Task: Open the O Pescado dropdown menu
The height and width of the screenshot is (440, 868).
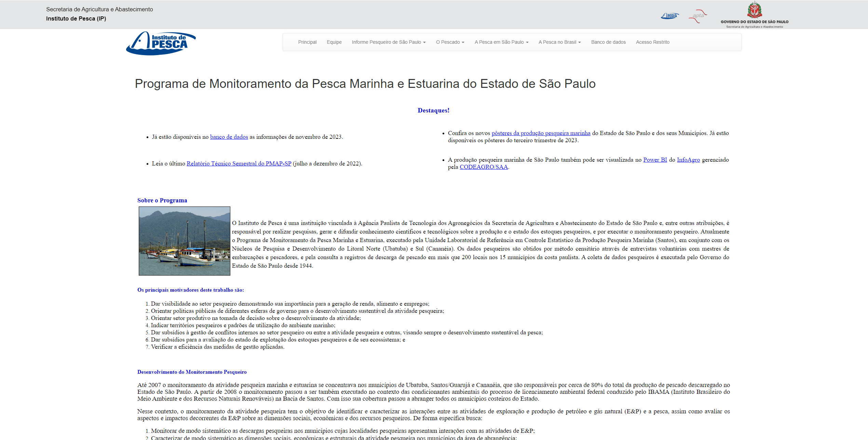Action: pyautogui.click(x=450, y=42)
